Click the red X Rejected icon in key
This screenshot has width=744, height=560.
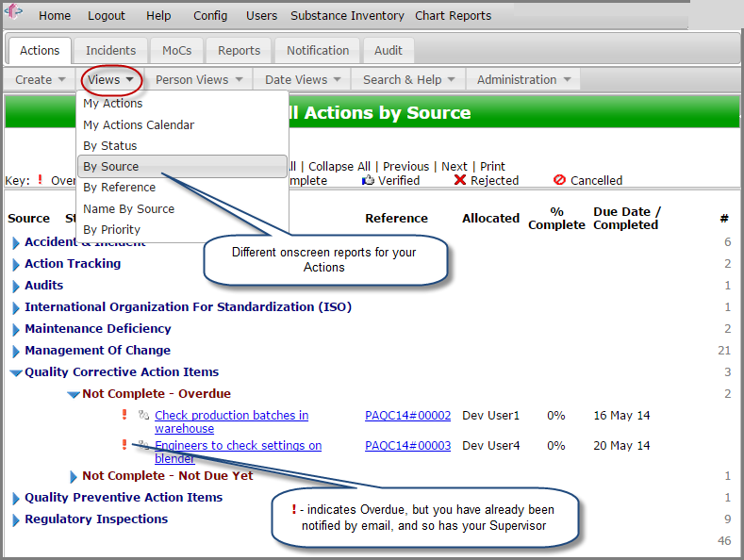point(460,180)
